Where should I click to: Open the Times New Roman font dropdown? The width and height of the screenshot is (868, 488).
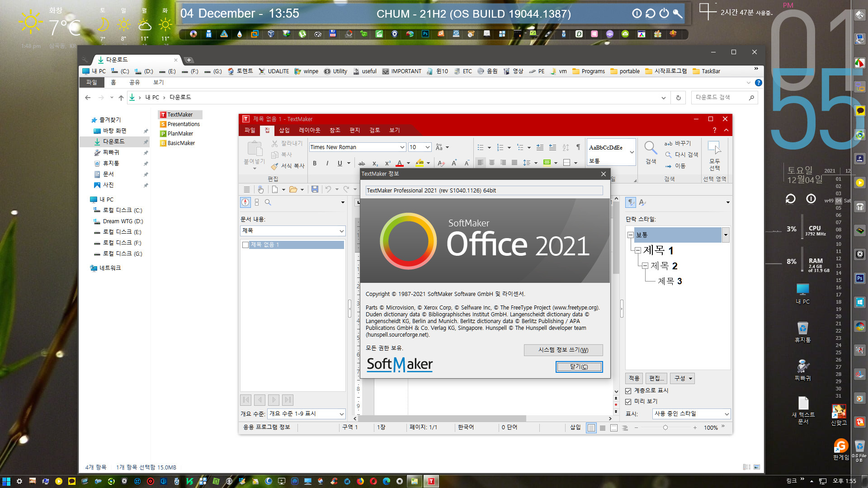tap(402, 147)
